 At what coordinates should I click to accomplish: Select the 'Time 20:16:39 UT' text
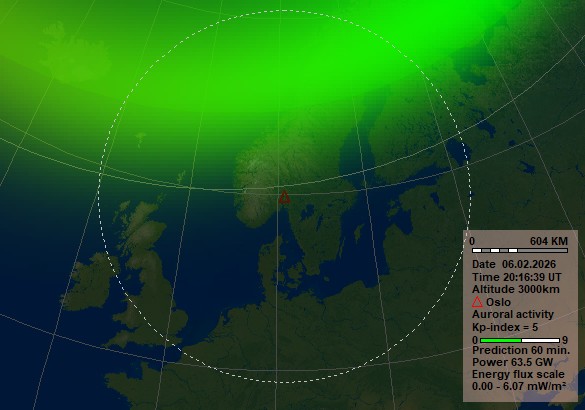tap(516, 277)
